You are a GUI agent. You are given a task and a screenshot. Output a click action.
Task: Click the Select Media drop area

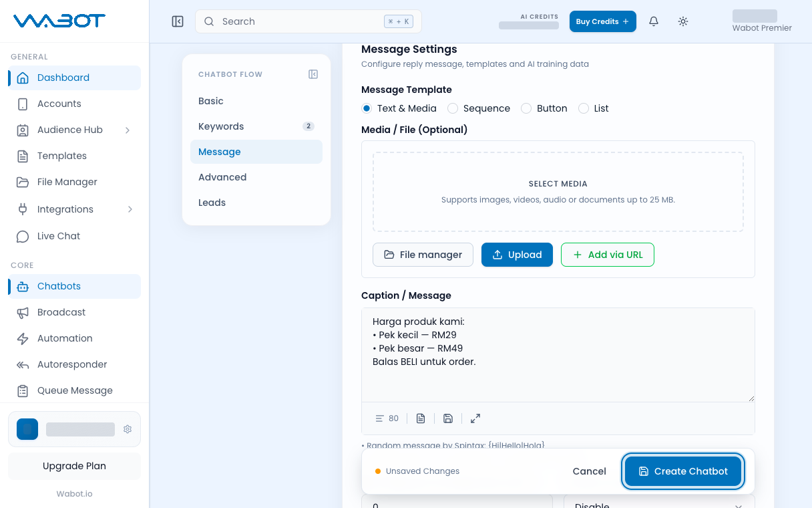point(558,192)
